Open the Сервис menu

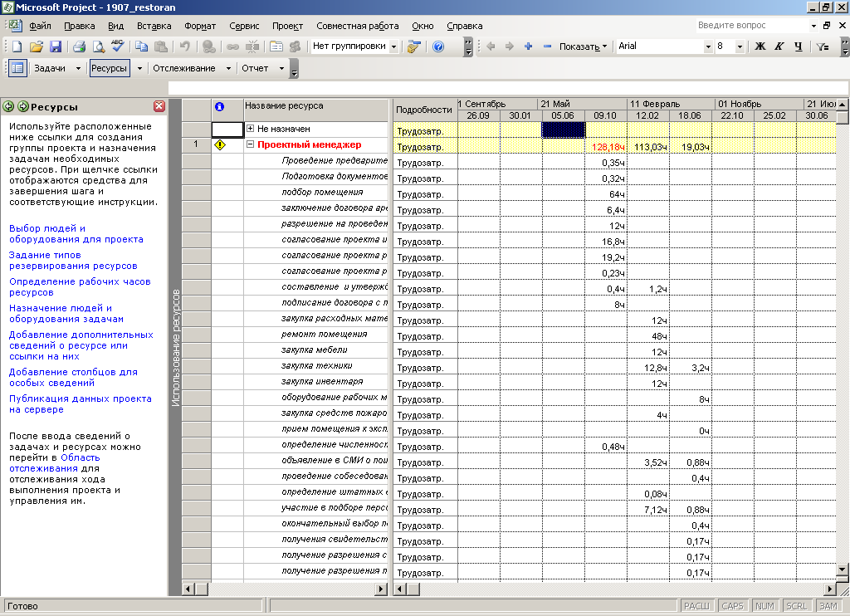pyautogui.click(x=244, y=26)
